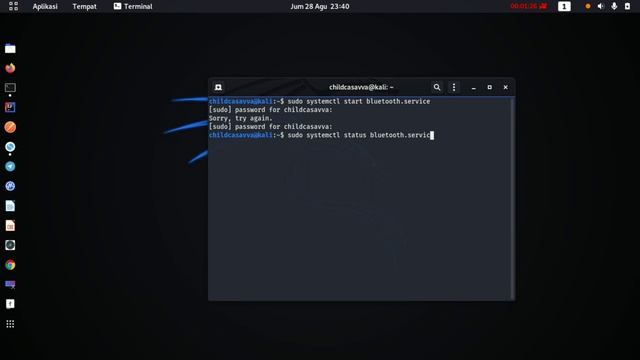The height and width of the screenshot is (360, 640).
Task: Open the volume speaker icon in tray
Action: (601, 6)
